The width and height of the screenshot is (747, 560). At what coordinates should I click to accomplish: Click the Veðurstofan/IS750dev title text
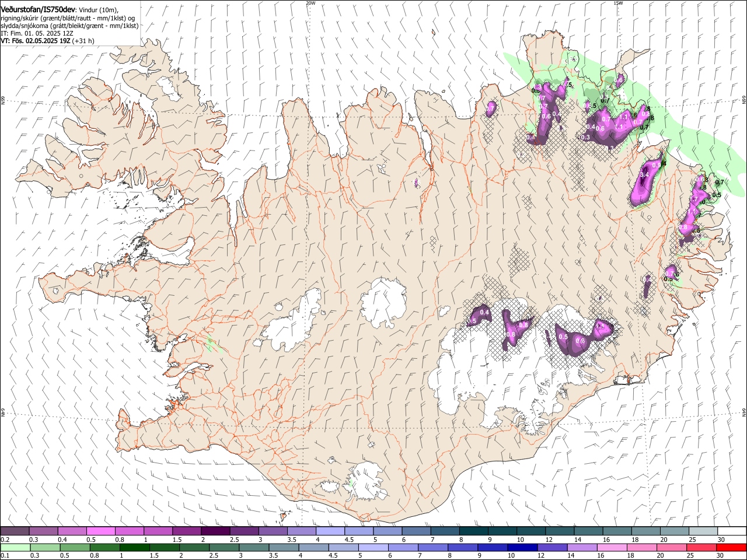(38, 9)
